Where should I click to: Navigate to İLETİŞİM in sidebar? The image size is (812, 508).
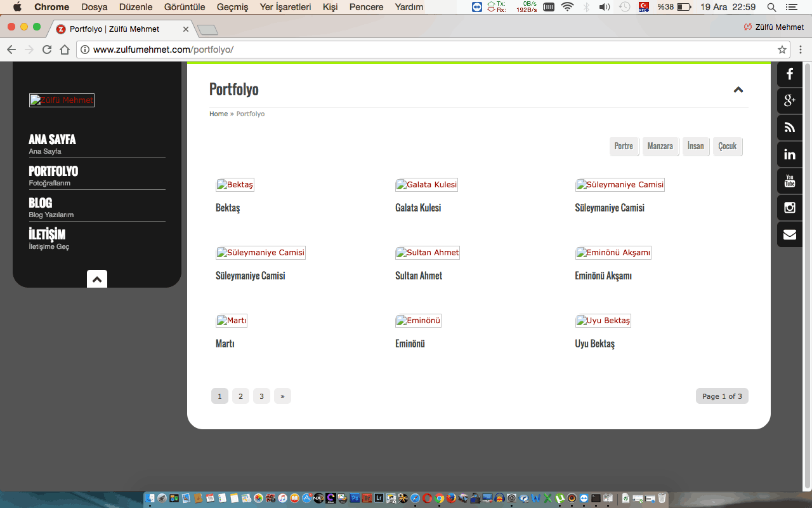pos(47,234)
